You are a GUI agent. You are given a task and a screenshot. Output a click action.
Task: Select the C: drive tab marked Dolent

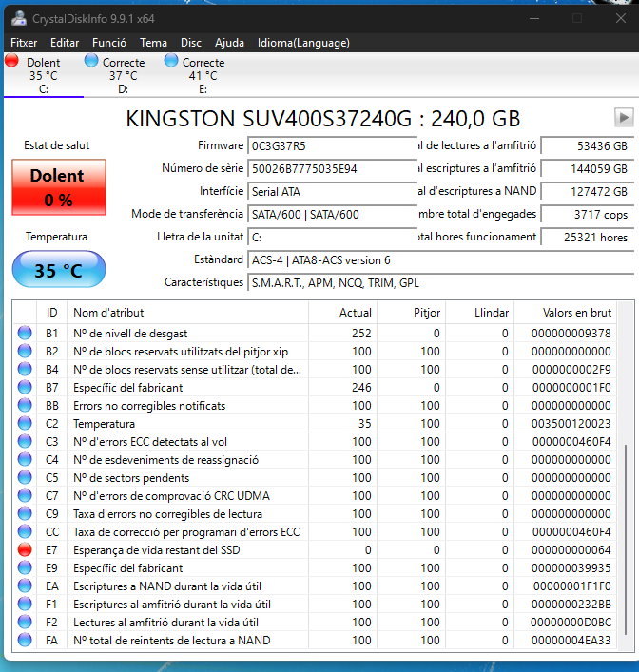44,75
